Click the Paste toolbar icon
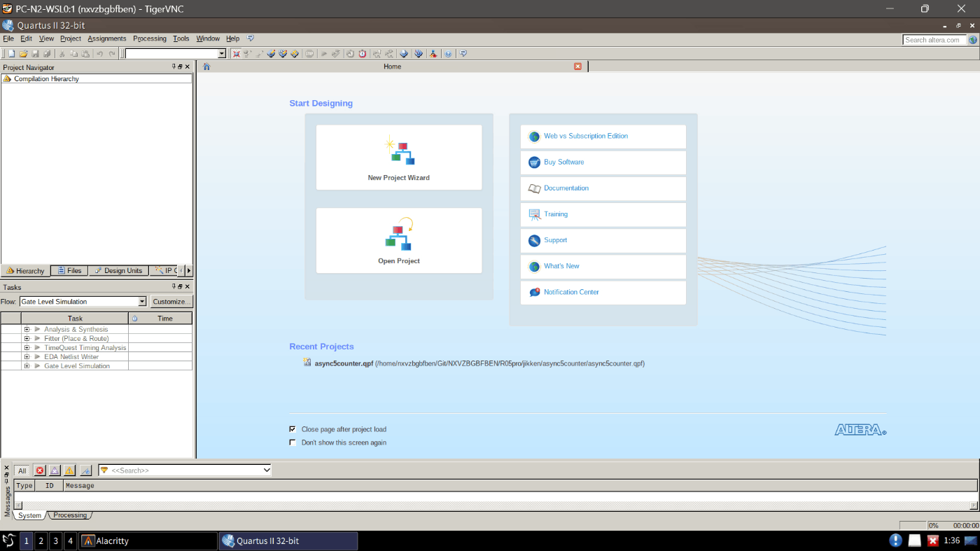Image resolution: width=980 pixels, height=551 pixels. click(x=85, y=53)
